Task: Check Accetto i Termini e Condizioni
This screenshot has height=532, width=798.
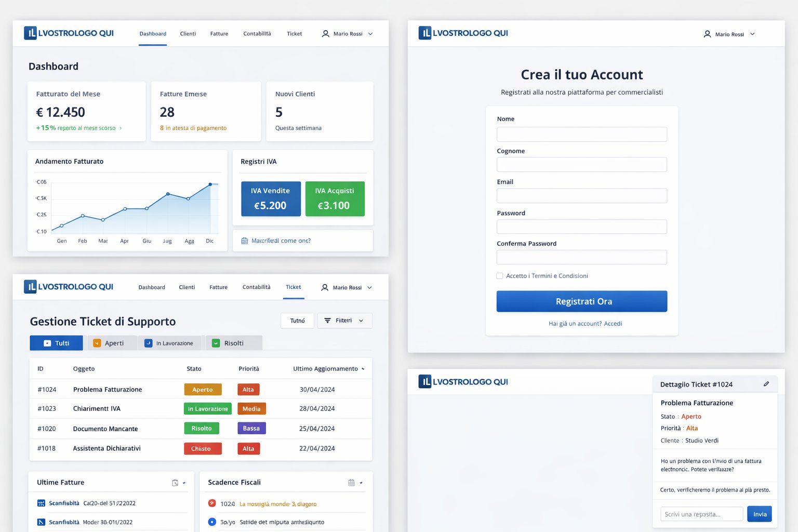Action: pos(499,276)
